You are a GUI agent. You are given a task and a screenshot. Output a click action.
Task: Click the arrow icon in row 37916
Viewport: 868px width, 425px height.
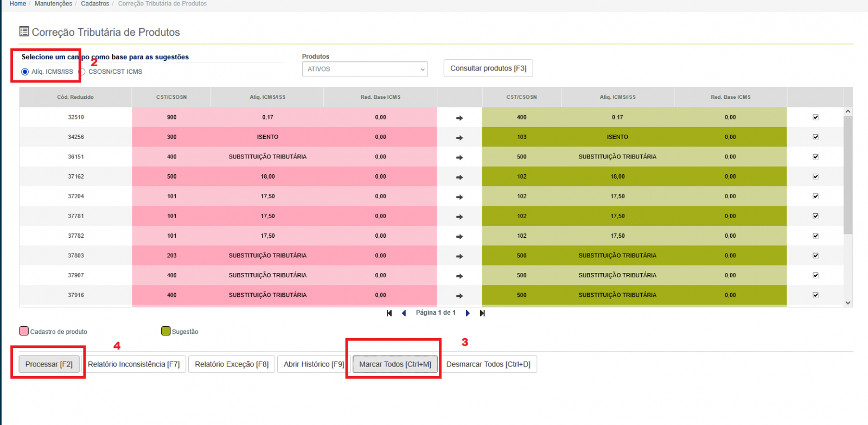459,296
